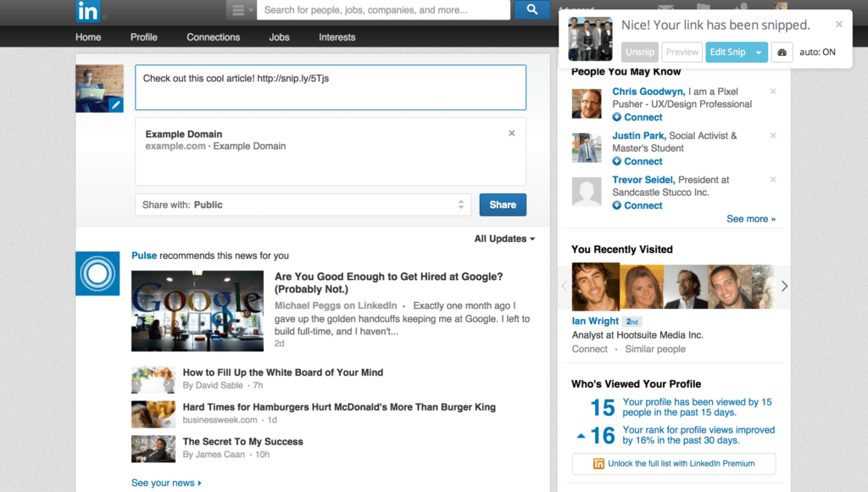
Task: Go to the Jobs menu item
Action: 279,37
